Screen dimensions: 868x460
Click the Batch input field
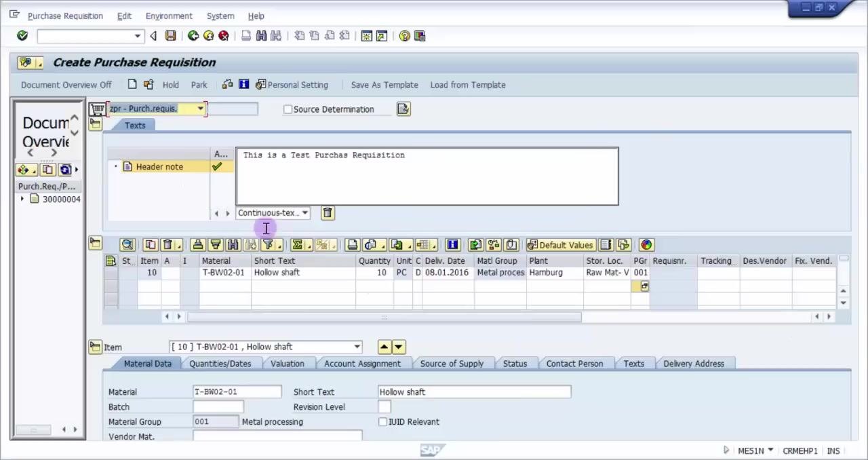[x=218, y=407]
